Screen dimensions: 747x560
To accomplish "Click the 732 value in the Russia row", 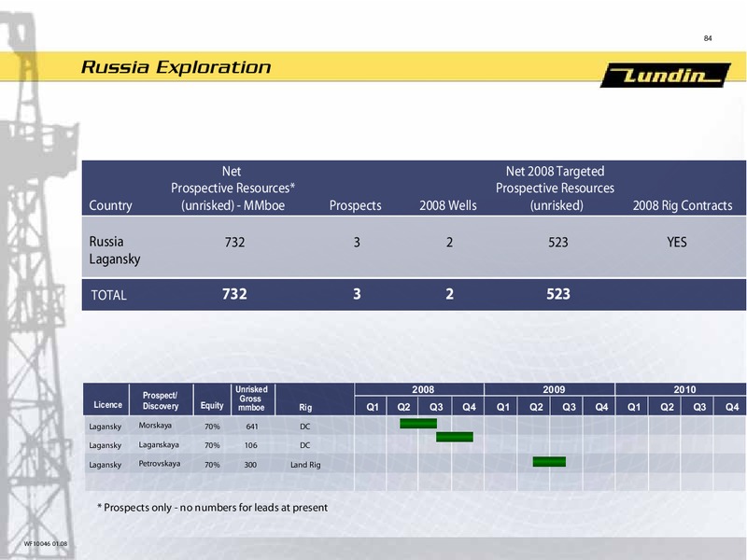I will [234, 242].
